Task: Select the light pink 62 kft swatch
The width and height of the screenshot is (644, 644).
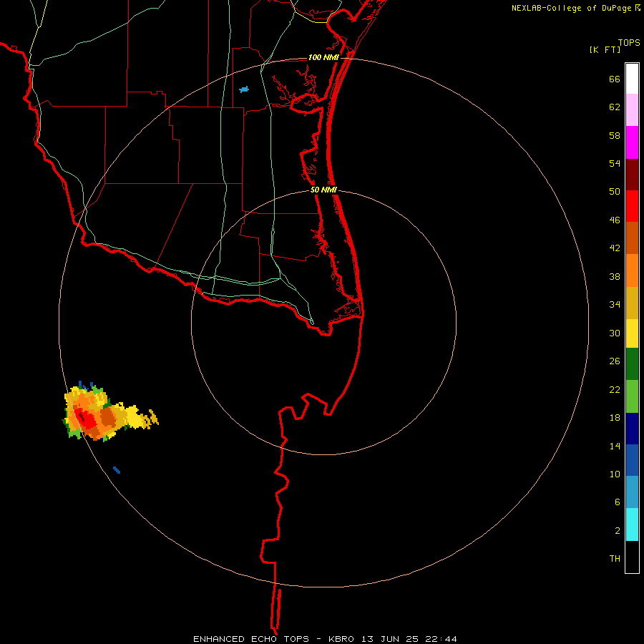Action: tap(632, 109)
